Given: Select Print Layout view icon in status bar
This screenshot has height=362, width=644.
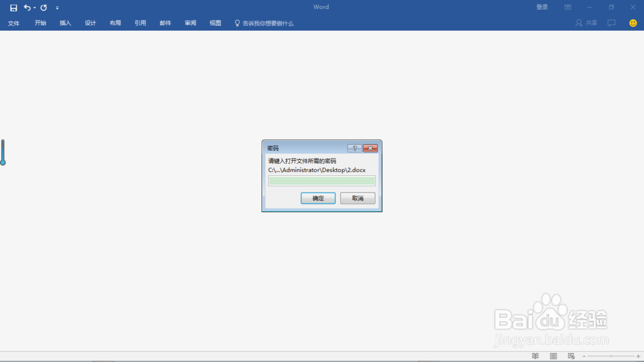Looking at the screenshot, I should click(x=553, y=356).
